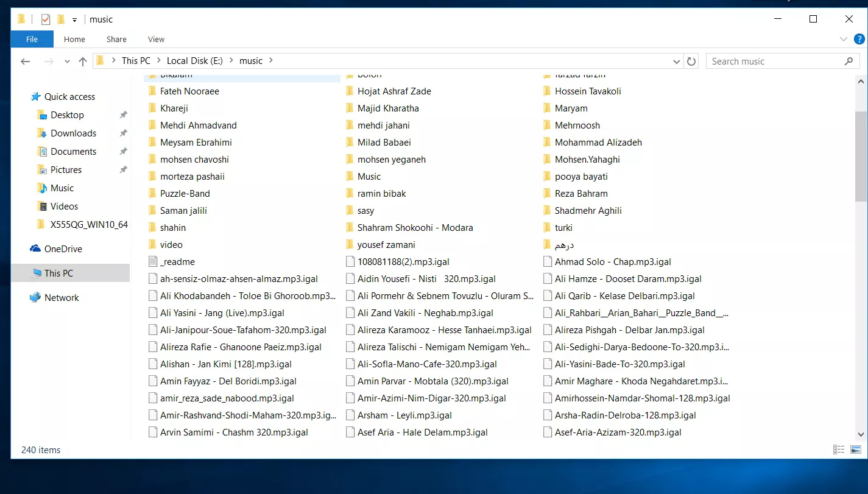
Task: Select Network in the navigation pane
Action: tap(62, 297)
